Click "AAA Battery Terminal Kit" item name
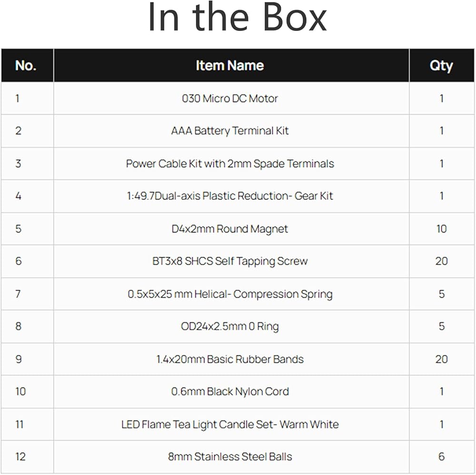This screenshot has height=475, width=476. point(230,131)
